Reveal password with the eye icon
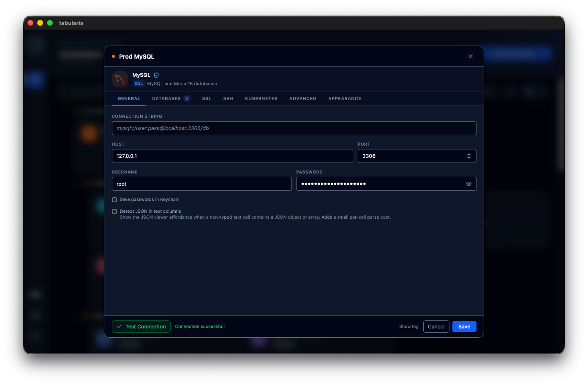The image size is (588, 385). tap(469, 184)
